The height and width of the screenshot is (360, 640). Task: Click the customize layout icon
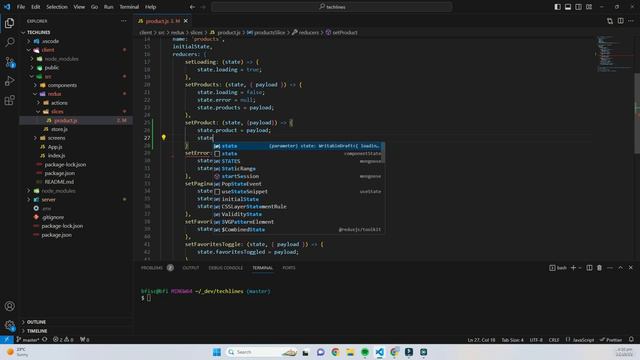click(589, 7)
